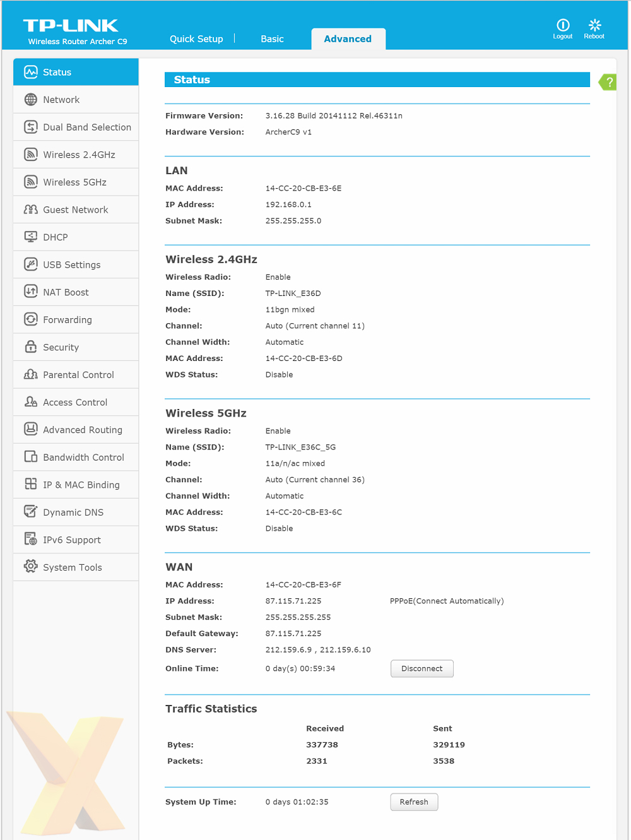Click the System Tools gear icon
Image resolution: width=631 pixels, height=840 pixels.
(31, 567)
